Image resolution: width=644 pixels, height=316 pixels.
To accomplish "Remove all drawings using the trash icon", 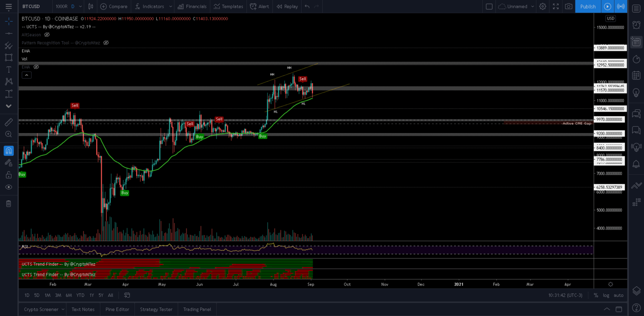I will click(9, 203).
